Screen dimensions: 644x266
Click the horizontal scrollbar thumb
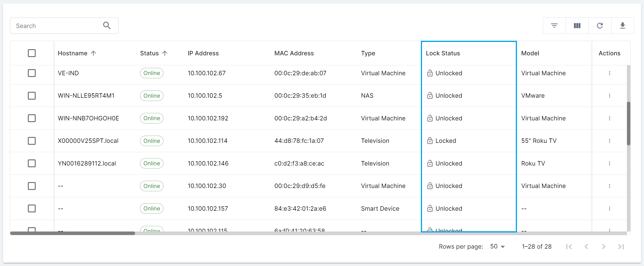coord(73,233)
